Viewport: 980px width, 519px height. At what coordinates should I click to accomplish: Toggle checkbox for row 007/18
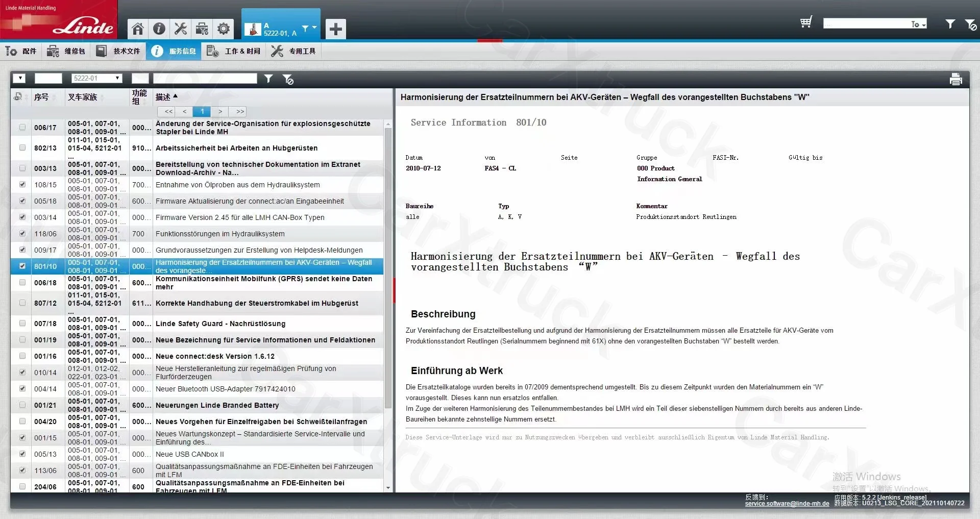pos(22,323)
